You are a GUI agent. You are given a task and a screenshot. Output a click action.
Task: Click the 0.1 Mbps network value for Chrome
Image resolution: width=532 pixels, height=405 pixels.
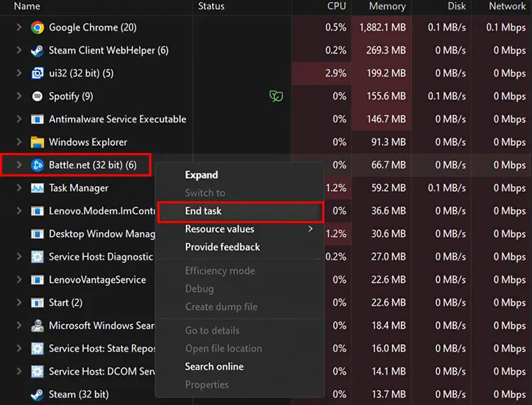pyautogui.click(x=506, y=28)
